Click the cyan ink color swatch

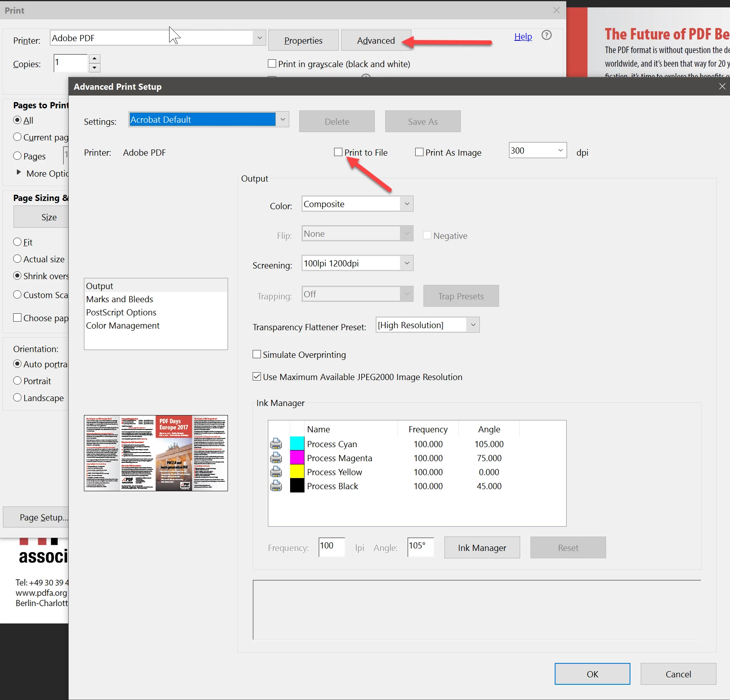tap(297, 444)
